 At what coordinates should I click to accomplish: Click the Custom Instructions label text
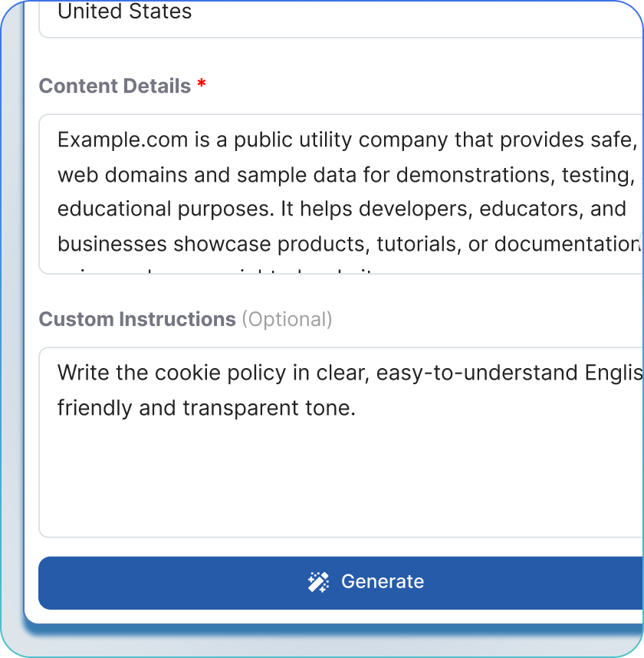click(137, 319)
